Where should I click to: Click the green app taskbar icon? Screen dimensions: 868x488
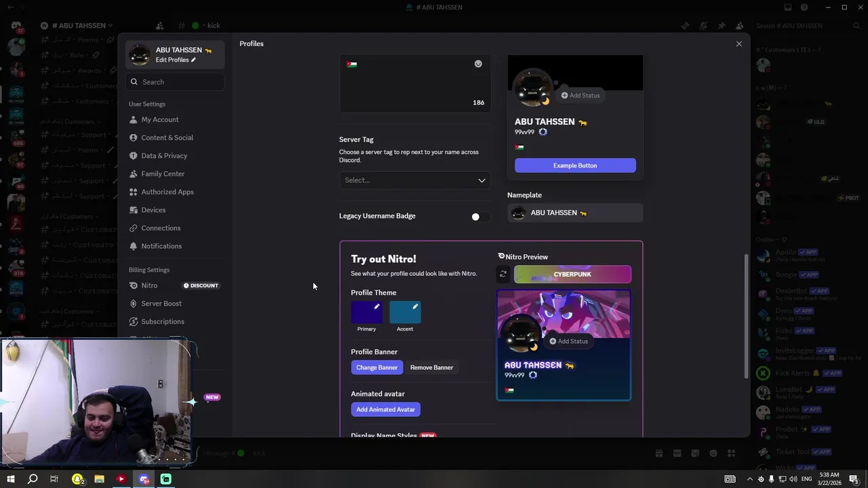[166, 479]
